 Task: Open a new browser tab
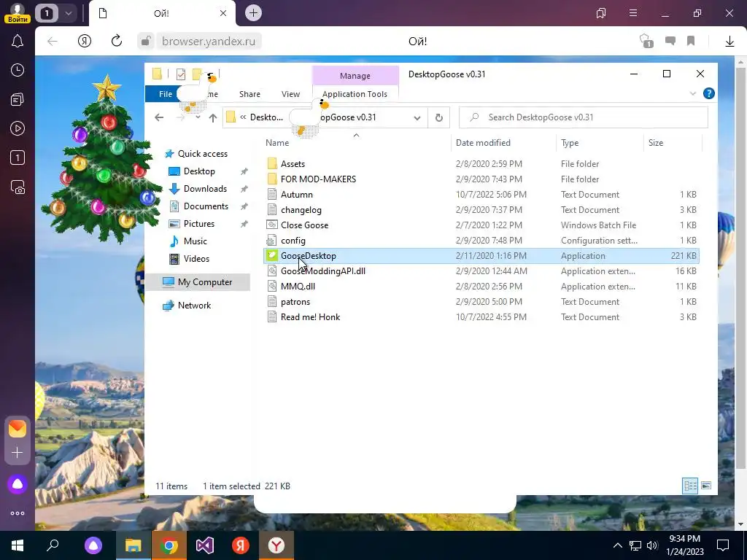tap(253, 13)
